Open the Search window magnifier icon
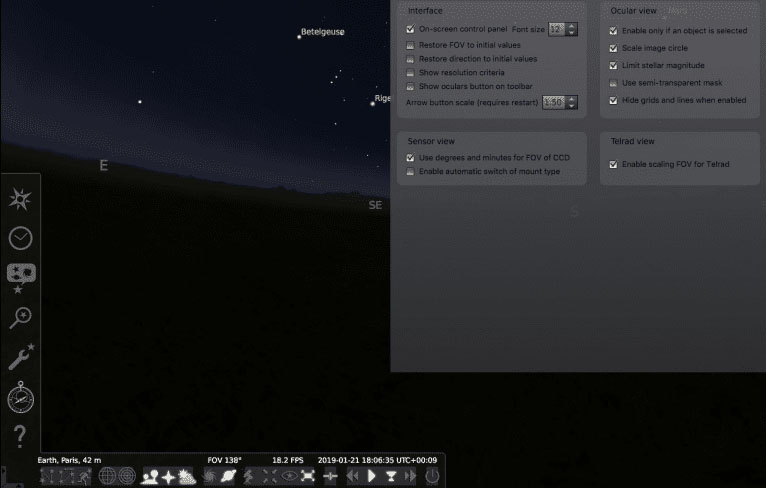 (20, 317)
